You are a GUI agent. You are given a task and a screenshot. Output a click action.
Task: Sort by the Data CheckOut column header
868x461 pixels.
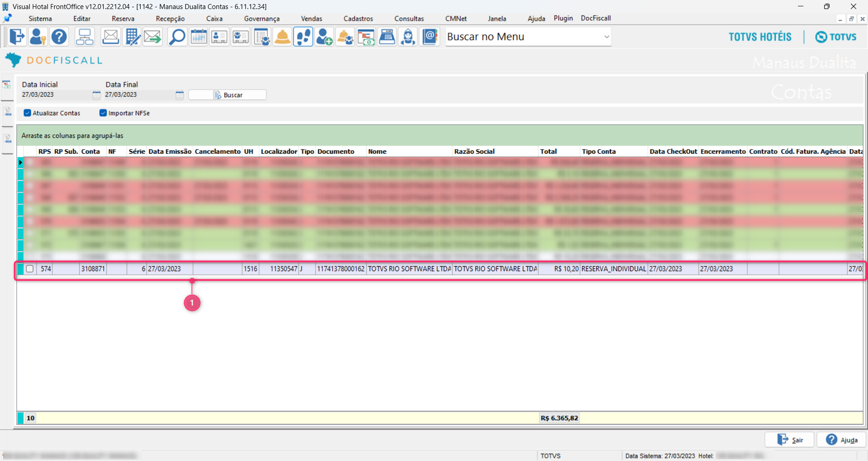[673, 151]
